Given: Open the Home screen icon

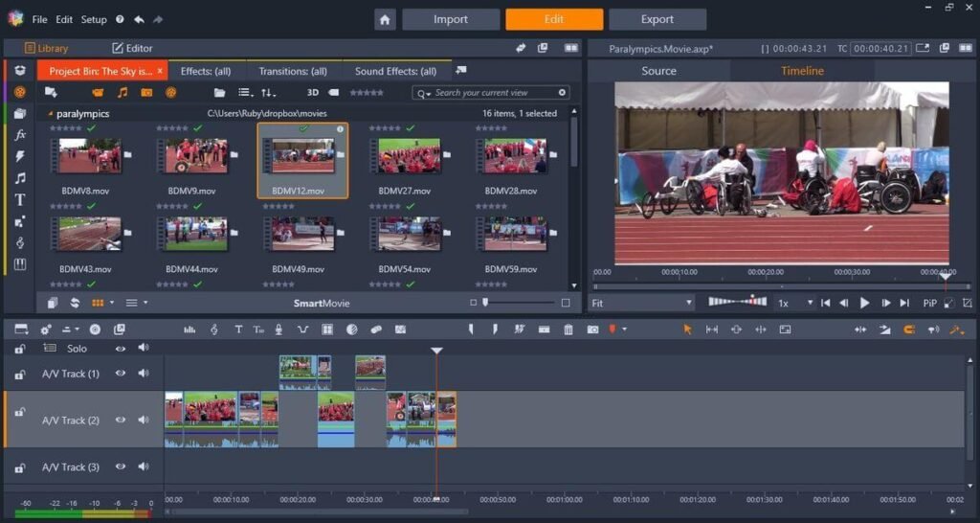Looking at the screenshot, I should click(385, 19).
